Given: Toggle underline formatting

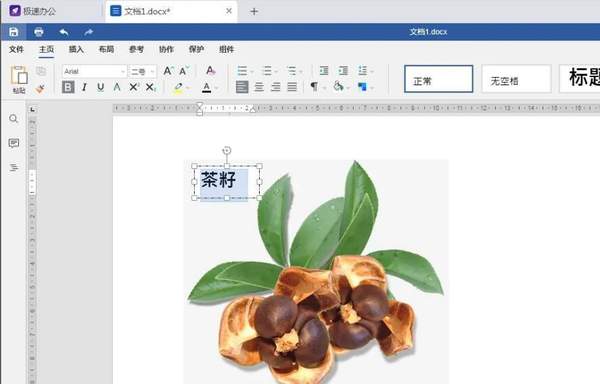Looking at the screenshot, I should 101,87.
